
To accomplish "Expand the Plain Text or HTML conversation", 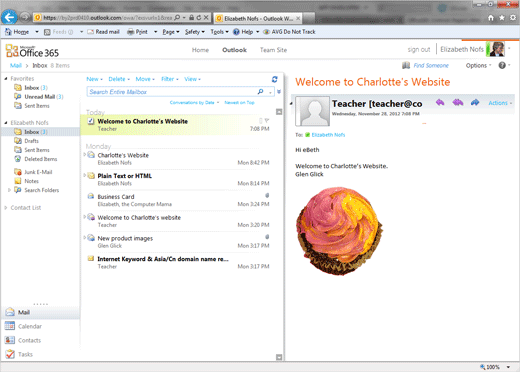I will (x=84, y=175).
